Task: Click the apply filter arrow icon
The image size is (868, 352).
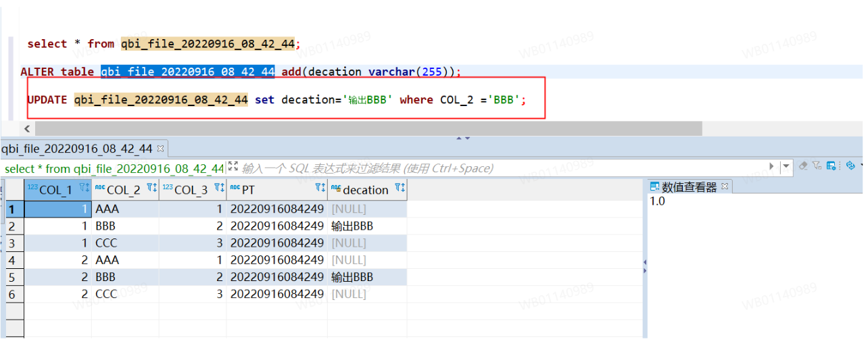Action: (771, 166)
